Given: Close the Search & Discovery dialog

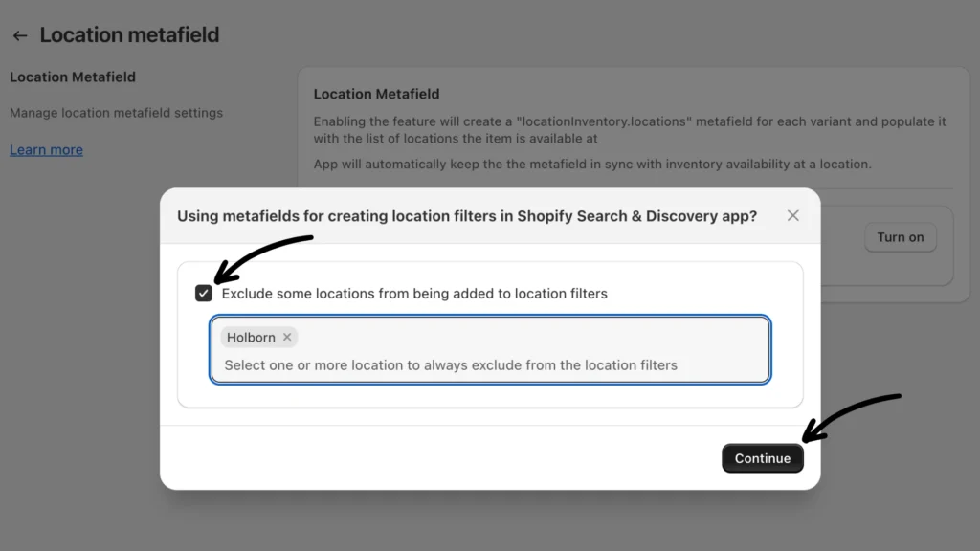Looking at the screenshot, I should pyautogui.click(x=792, y=216).
